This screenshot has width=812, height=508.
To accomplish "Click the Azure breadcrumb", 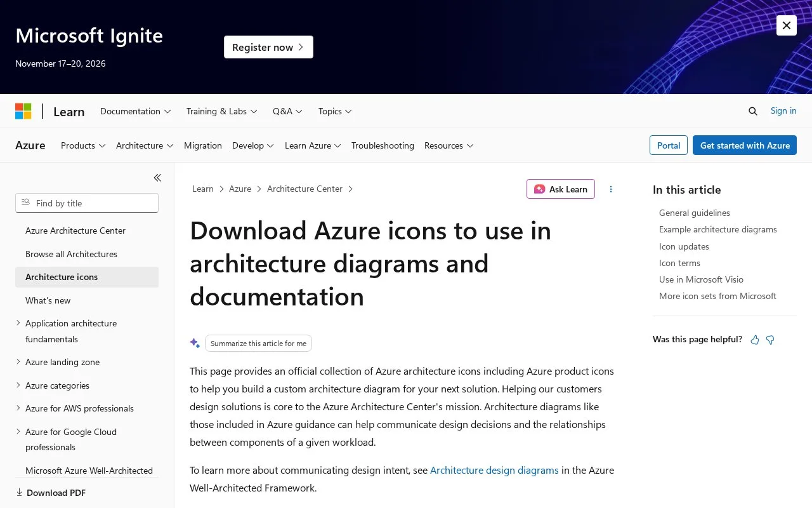I will click(240, 189).
